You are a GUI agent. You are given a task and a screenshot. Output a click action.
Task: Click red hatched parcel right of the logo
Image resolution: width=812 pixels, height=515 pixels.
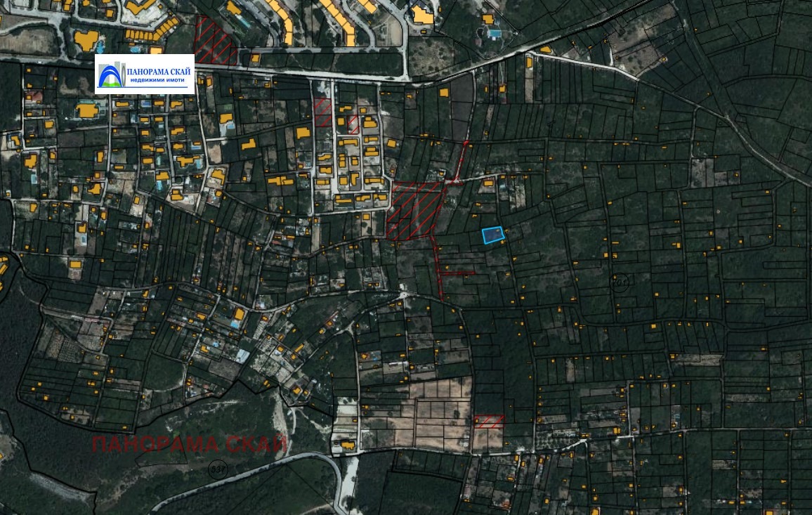point(214,41)
